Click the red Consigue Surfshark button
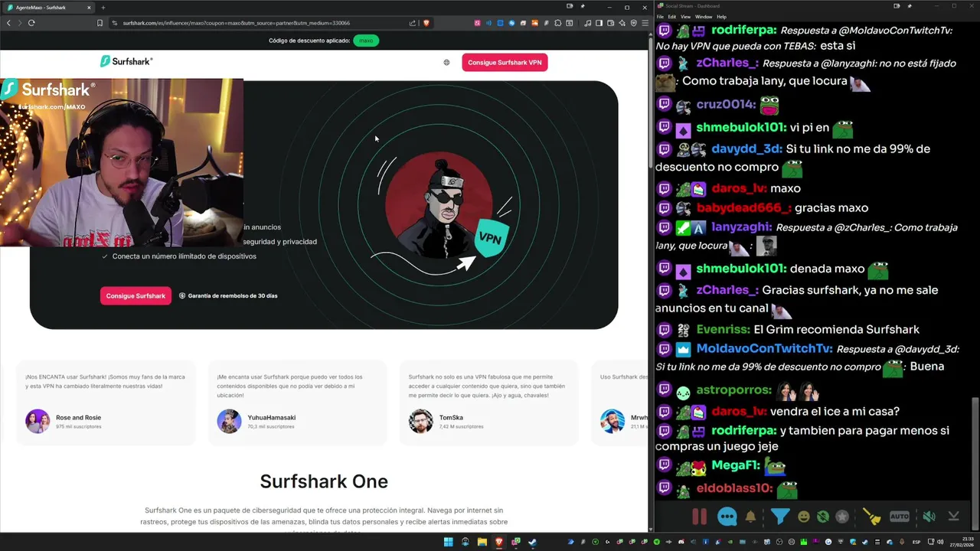The height and width of the screenshot is (551, 980). pyautogui.click(x=136, y=295)
